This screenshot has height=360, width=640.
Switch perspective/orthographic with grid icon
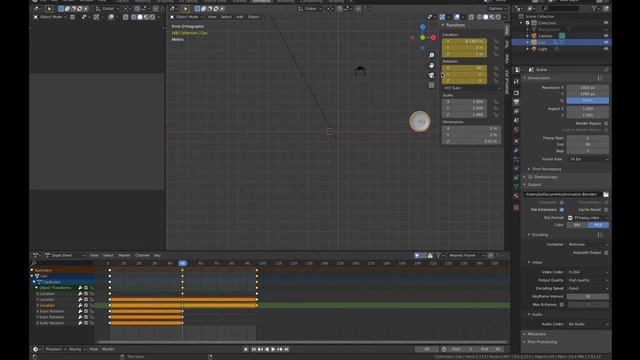pos(431,85)
